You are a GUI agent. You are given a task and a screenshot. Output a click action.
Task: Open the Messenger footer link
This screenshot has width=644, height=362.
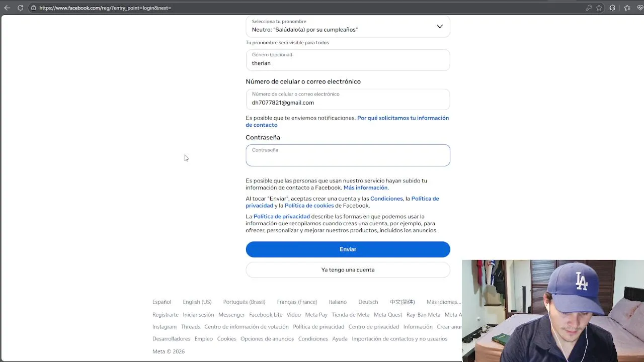click(231, 315)
